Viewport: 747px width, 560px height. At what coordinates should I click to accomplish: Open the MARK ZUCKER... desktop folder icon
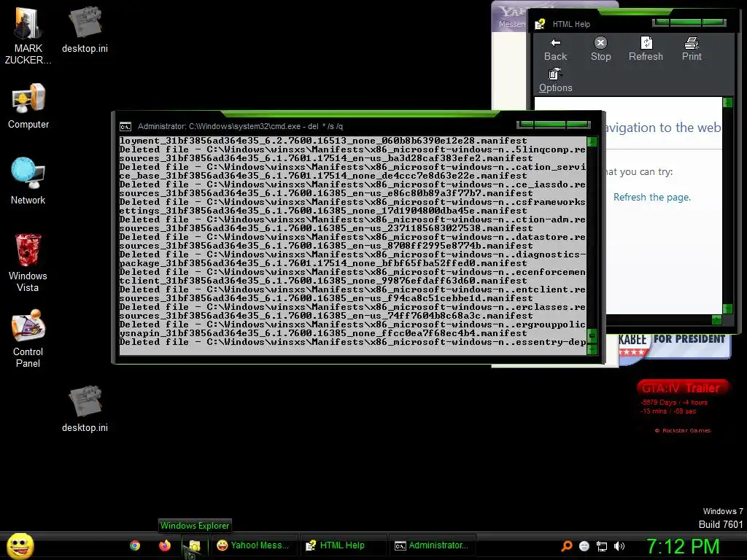(28, 35)
